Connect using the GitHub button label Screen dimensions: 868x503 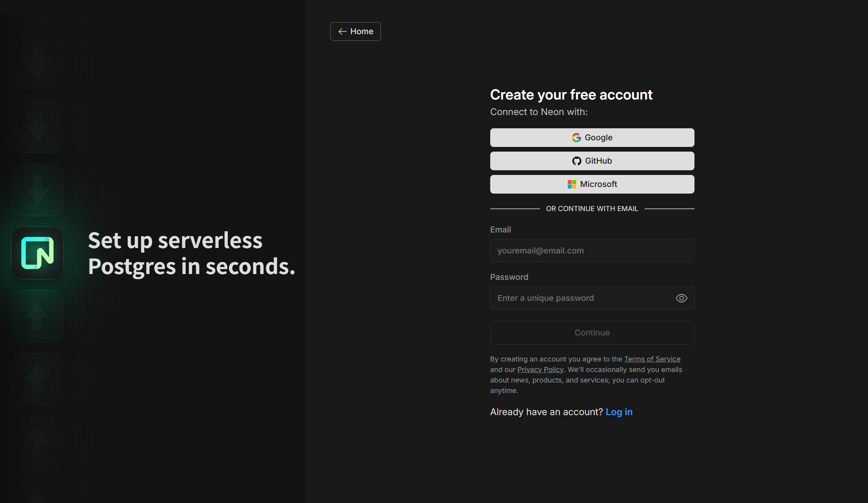point(598,161)
